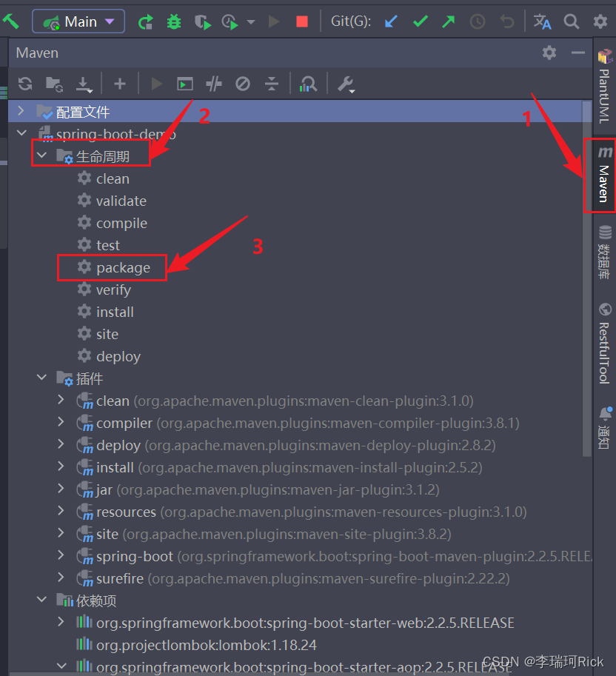The image size is (616, 676).
Task: Hide the Maven tool window
Action: [x=578, y=53]
